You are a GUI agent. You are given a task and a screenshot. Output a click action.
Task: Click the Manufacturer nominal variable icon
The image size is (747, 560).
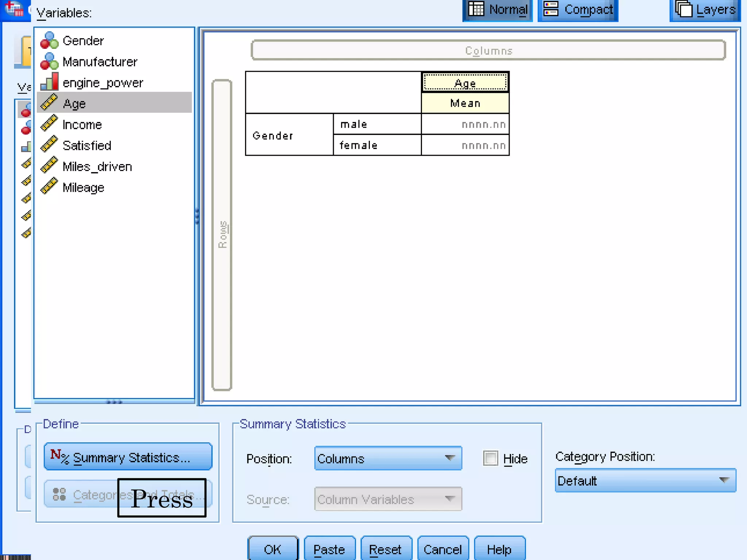49,61
